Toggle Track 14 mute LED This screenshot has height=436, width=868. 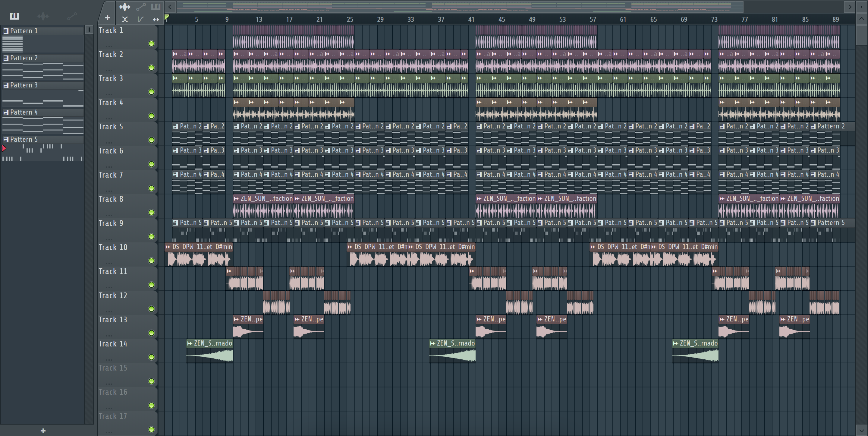coord(151,357)
